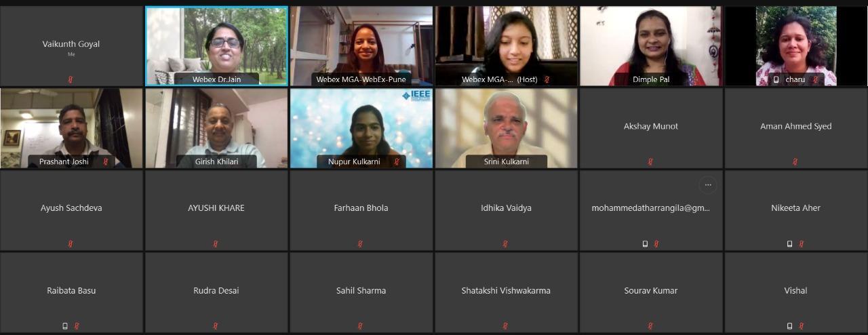This screenshot has height=335, width=868.
Task: Click the muted mic icon of Webex MGA Host
Action: click(x=547, y=79)
